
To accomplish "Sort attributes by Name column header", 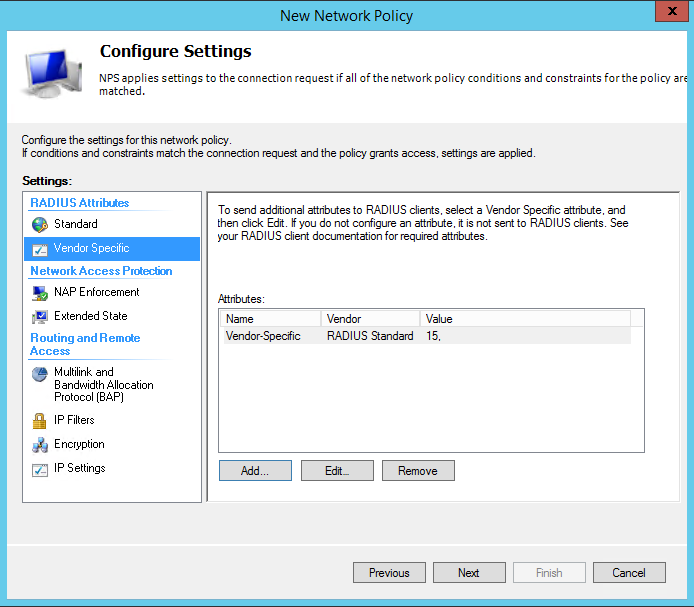I will [270, 319].
